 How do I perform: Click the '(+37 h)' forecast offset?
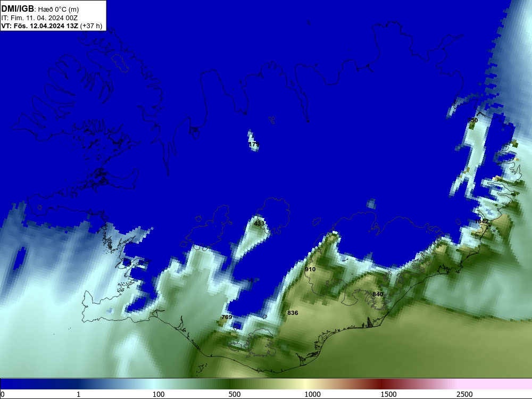(91, 26)
